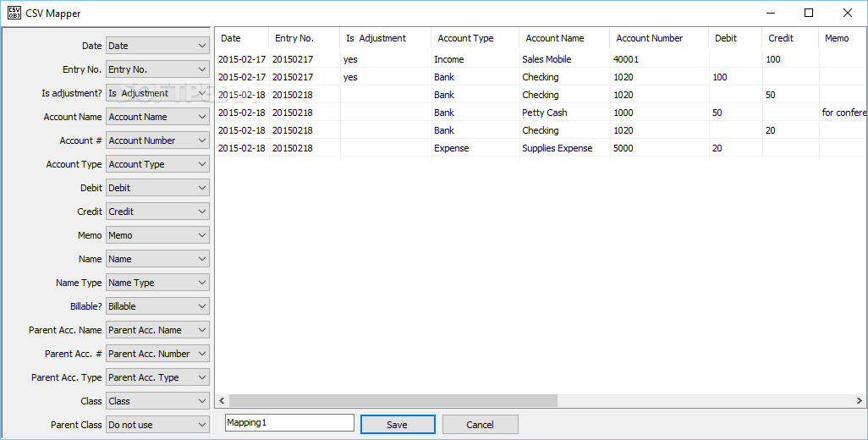Expand the Account # combo box
Screen dimensions: 868x440
tap(157, 140)
